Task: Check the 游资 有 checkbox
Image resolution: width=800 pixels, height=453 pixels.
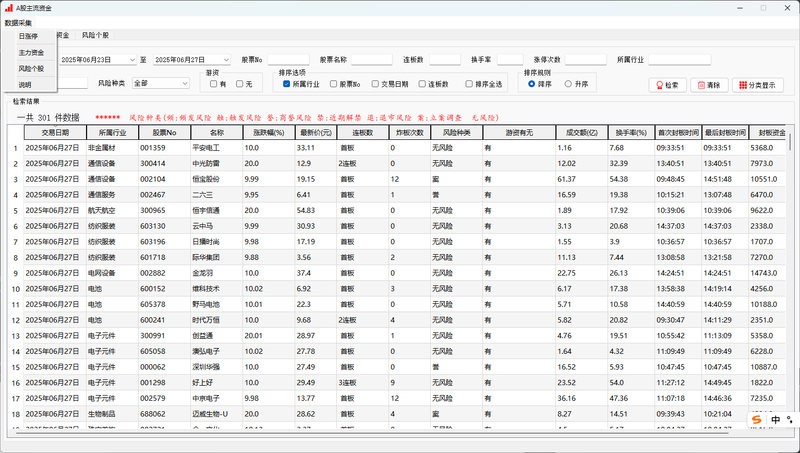Action: tap(214, 84)
